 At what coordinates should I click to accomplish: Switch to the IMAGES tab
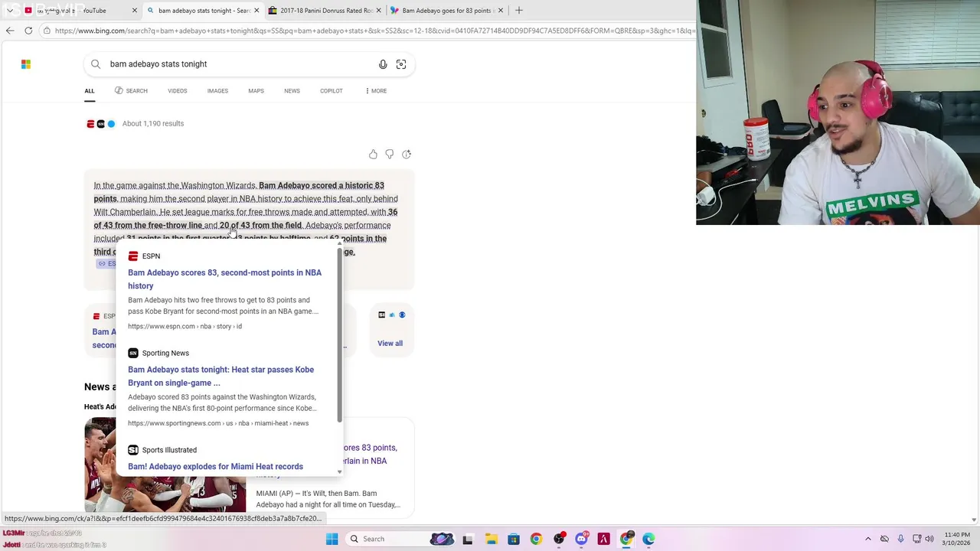click(x=217, y=91)
